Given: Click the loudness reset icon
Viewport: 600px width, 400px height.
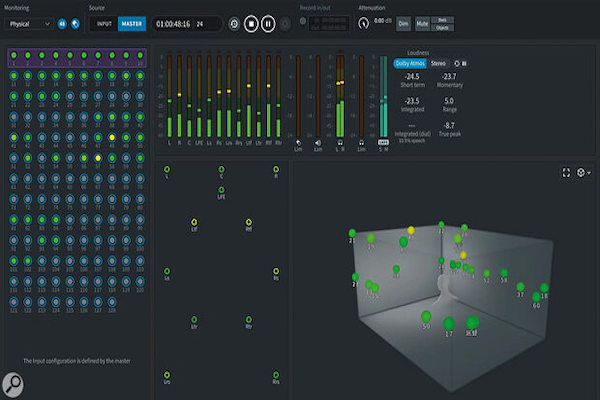Looking at the screenshot, I should pyautogui.click(x=457, y=63).
